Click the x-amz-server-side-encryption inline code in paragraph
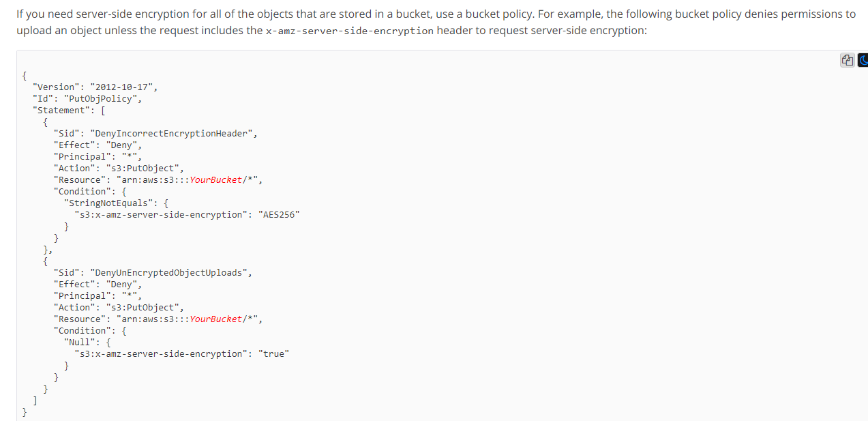Screen dimensions: 868x421 coord(349,31)
